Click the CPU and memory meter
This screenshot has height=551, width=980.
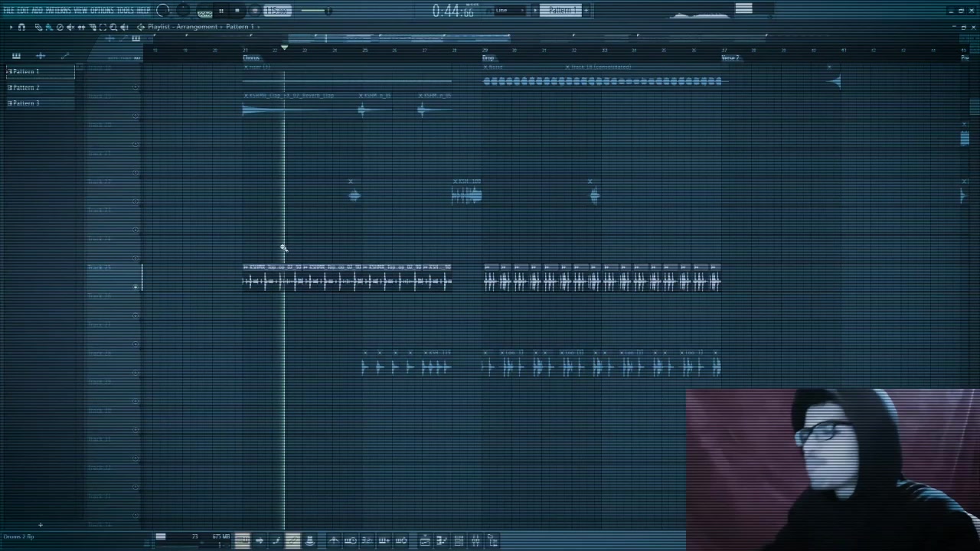tap(191, 540)
